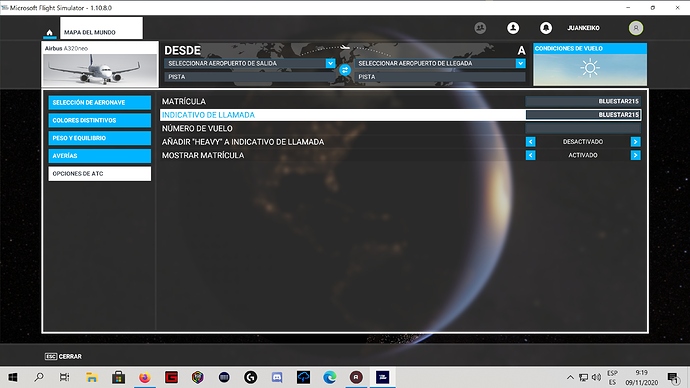This screenshot has height=388, width=690.
Task: Open the volume tray icon
Action: 597,377
